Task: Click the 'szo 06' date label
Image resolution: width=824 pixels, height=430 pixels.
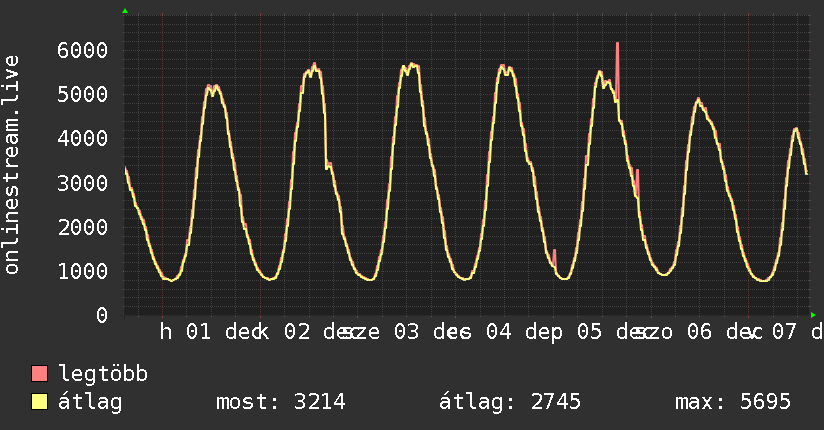Action: pyautogui.click(x=672, y=333)
